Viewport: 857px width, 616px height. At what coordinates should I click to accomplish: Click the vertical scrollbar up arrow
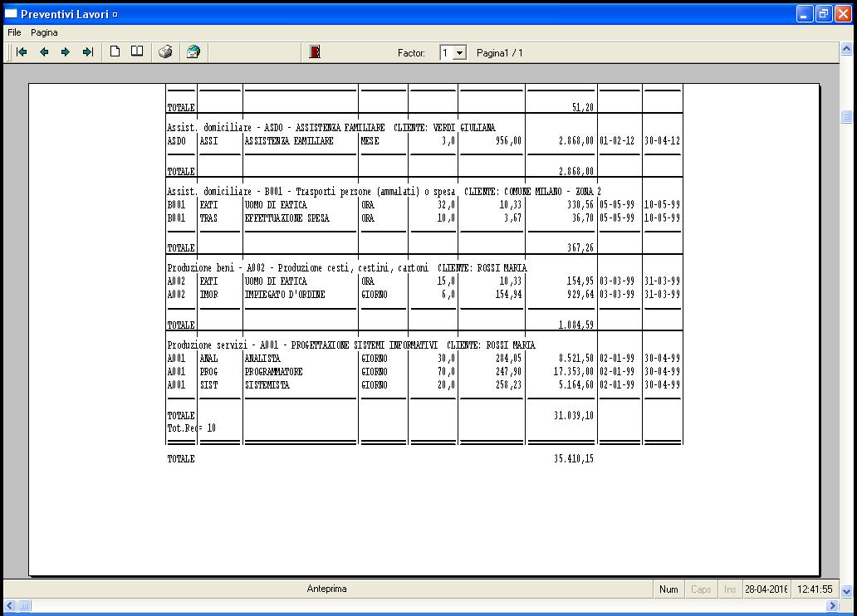coord(846,49)
